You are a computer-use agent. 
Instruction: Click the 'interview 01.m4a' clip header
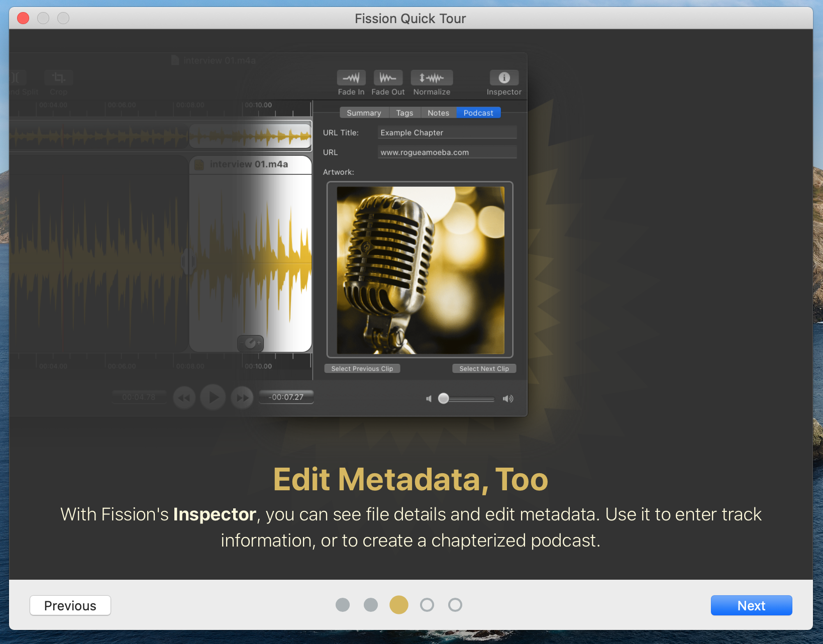coord(251,164)
